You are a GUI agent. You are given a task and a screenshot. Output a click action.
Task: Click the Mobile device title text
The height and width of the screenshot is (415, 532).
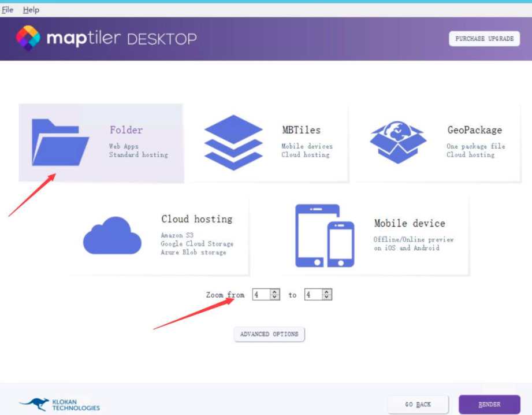coord(410,223)
